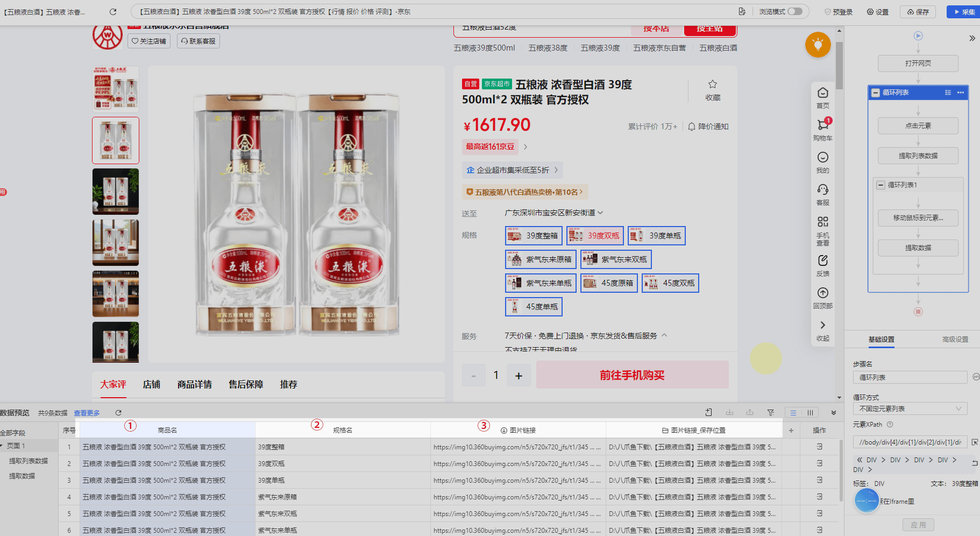The width and height of the screenshot is (980, 536).
Task: Switch to column view in data preview
Action: point(810,413)
